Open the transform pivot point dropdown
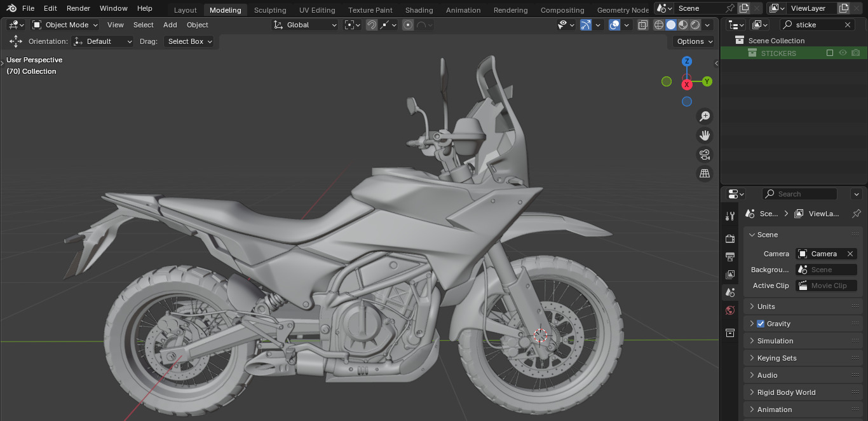868x421 pixels. coord(353,25)
